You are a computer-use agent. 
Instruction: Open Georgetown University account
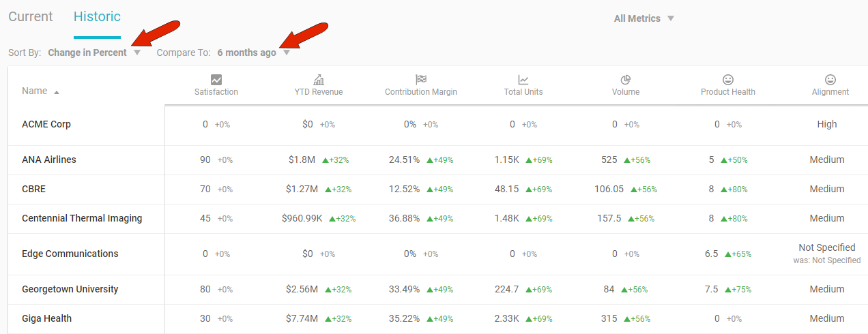point(70,289)
